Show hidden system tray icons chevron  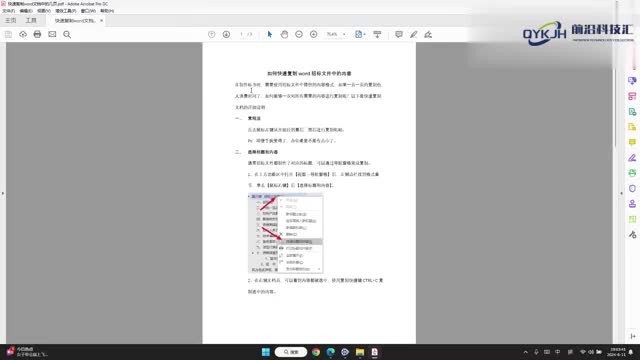pos(526,352)
